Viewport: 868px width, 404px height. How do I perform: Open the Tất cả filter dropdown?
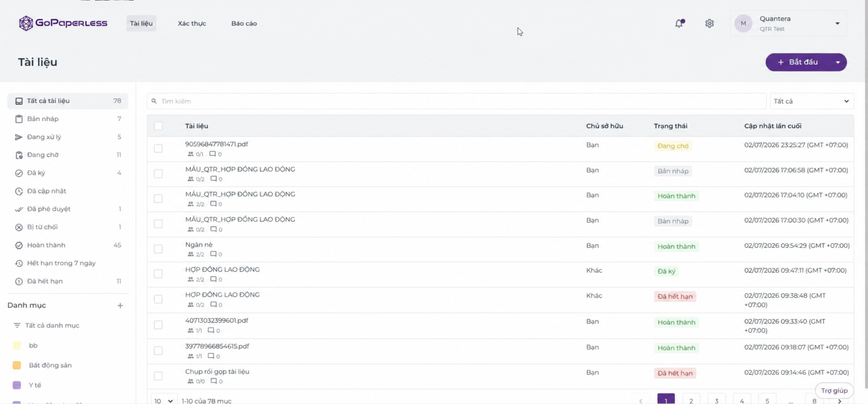812,101
